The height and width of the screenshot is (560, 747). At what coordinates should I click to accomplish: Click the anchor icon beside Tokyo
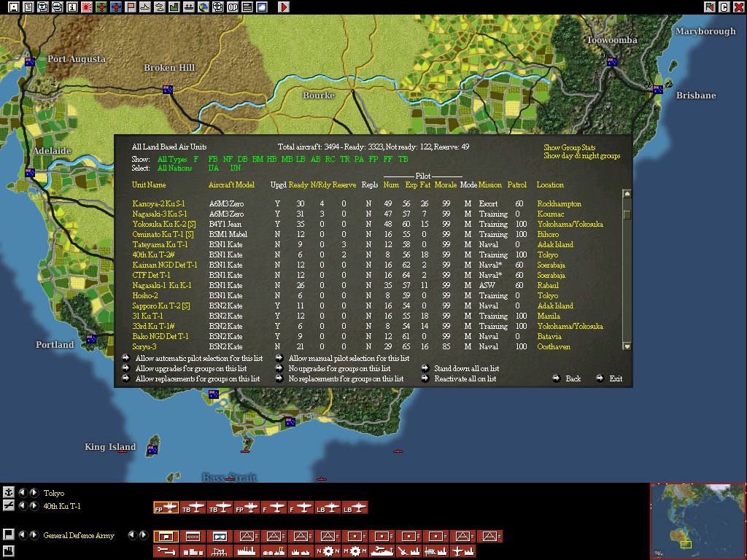tap(9, 492)
